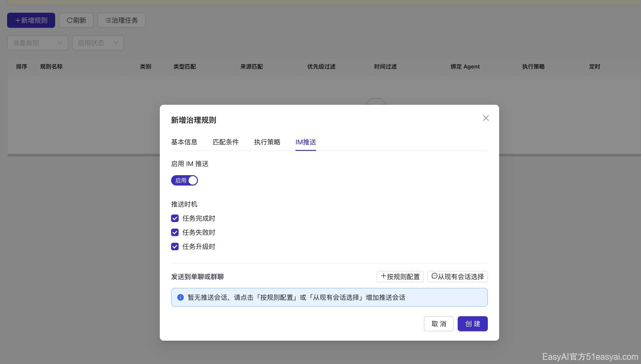Click the list icon on 治理任务 button
The image size is (641, 364).
pos(108,20)
